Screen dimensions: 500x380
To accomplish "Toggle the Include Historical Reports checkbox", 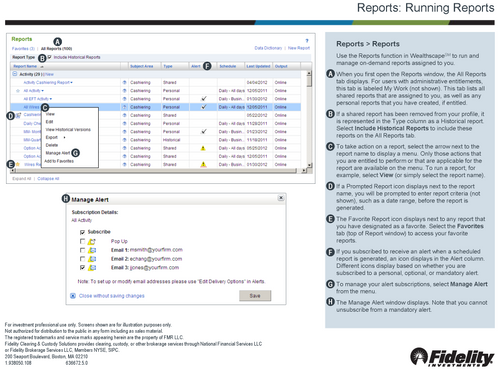I will tap(50, 57).
